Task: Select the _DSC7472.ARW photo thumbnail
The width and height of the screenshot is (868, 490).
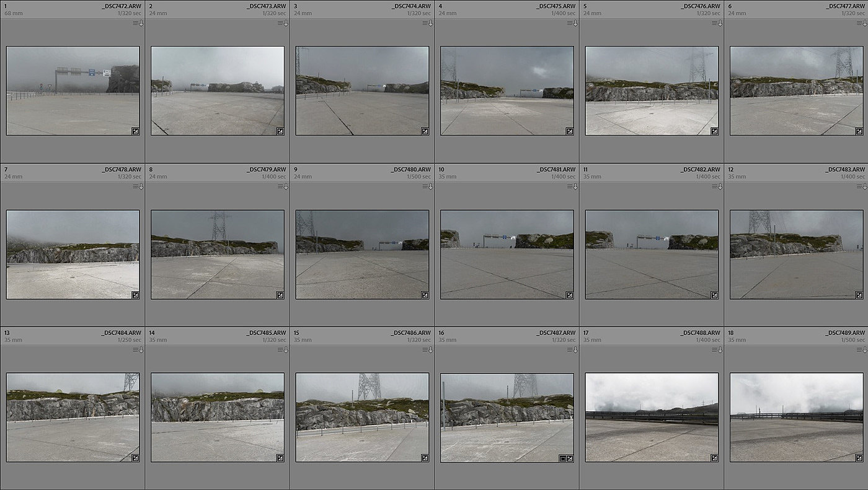Action: pyautogui.click(x=73, y=90)
